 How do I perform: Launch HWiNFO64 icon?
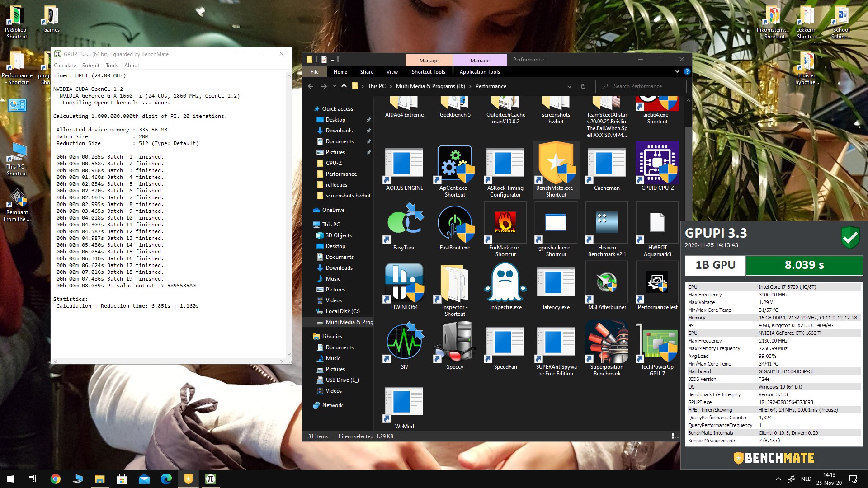point(404,283)
